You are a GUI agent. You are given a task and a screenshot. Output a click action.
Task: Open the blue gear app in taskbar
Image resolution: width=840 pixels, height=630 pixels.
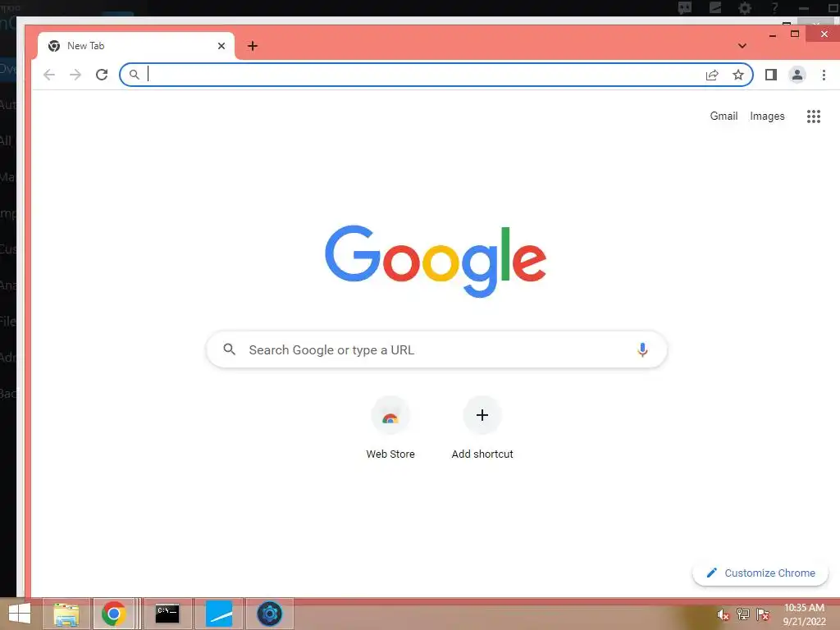[x=269, y=614]
